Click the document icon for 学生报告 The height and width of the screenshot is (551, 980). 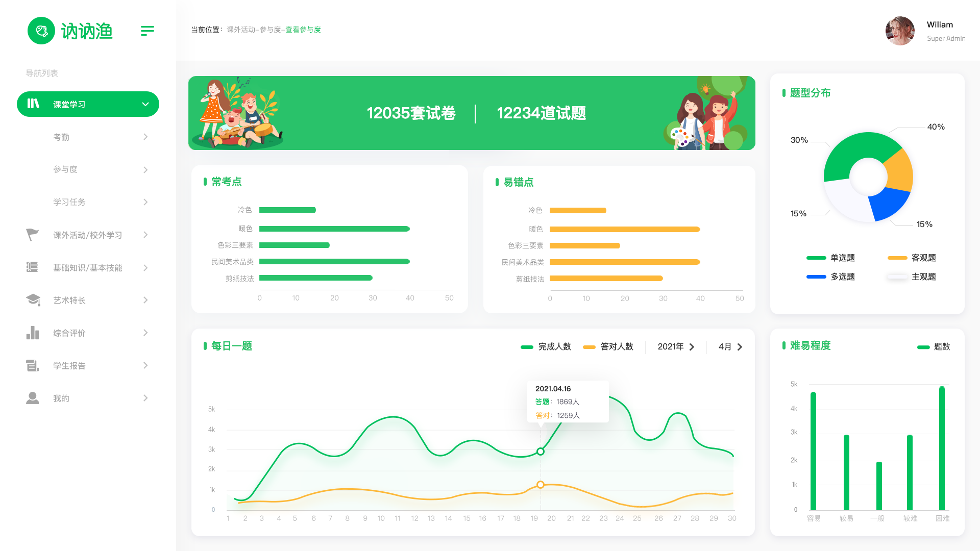[x=32, y=365]
